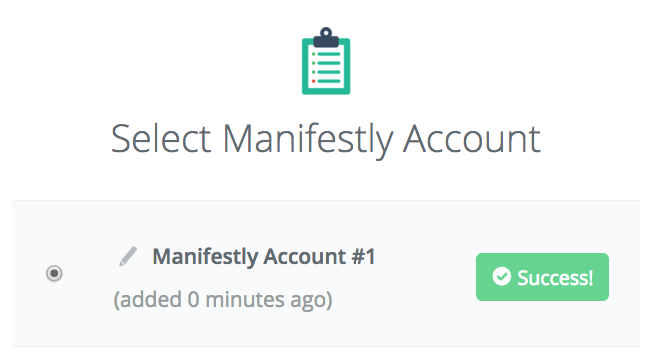Click the Manifestly Account #1 label
The image size is (657, 363).
(x=264, y=256)
